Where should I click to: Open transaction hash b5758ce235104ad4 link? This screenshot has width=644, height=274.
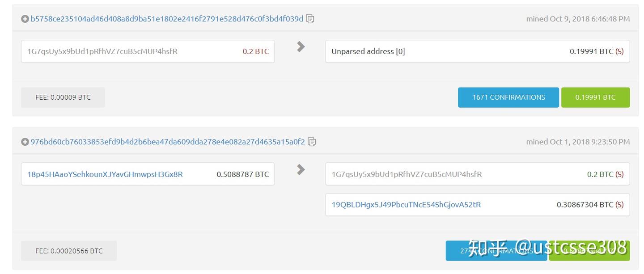point(167,19)
